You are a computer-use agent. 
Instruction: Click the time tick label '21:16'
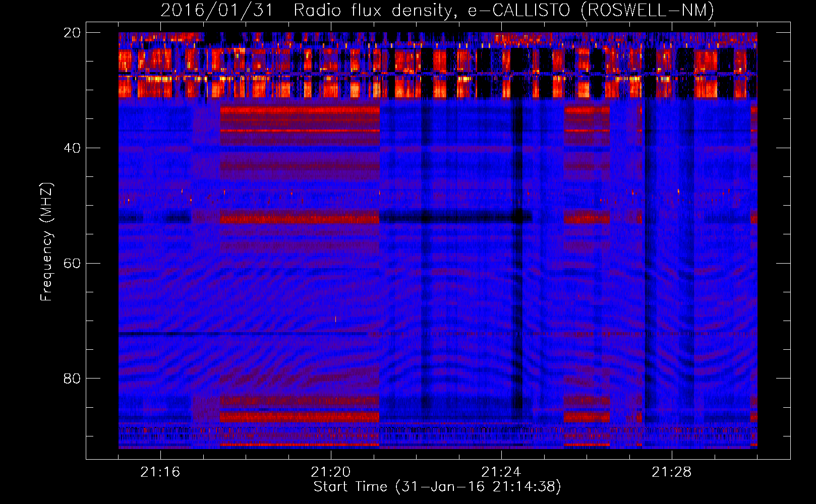coord(160,472)
